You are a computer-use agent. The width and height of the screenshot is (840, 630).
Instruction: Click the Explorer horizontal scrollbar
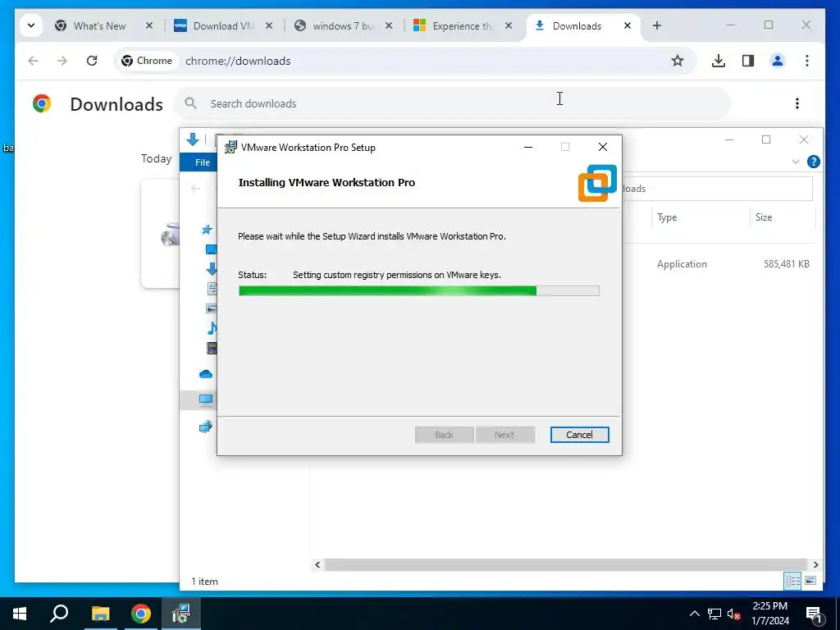tap(566, 564)
